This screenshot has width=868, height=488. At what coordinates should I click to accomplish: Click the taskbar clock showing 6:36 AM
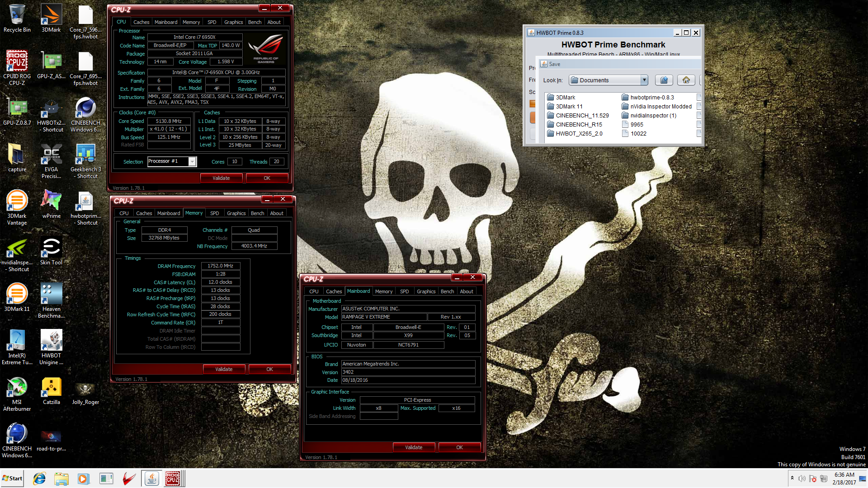pos(844,479)
